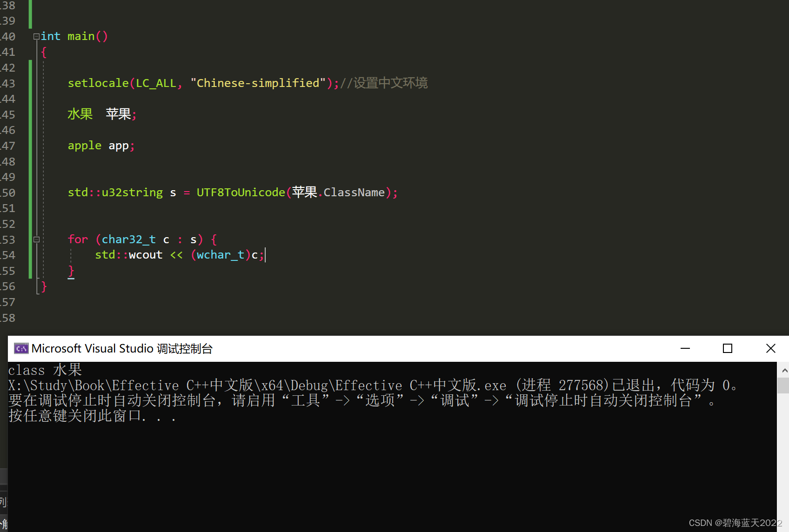Viewport: 789px width, 532px height.
Task: Close the debug console window
Action: [771, 348]
